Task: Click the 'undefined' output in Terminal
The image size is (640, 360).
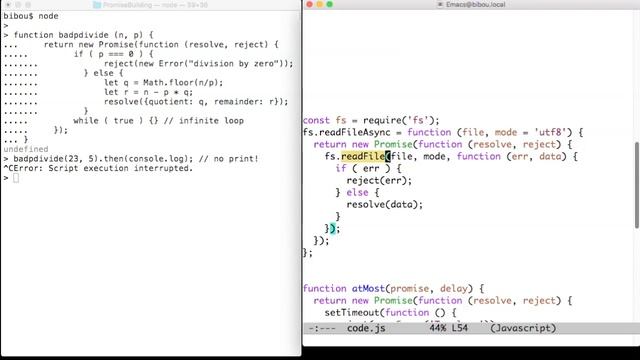Action: coord(26,149)
